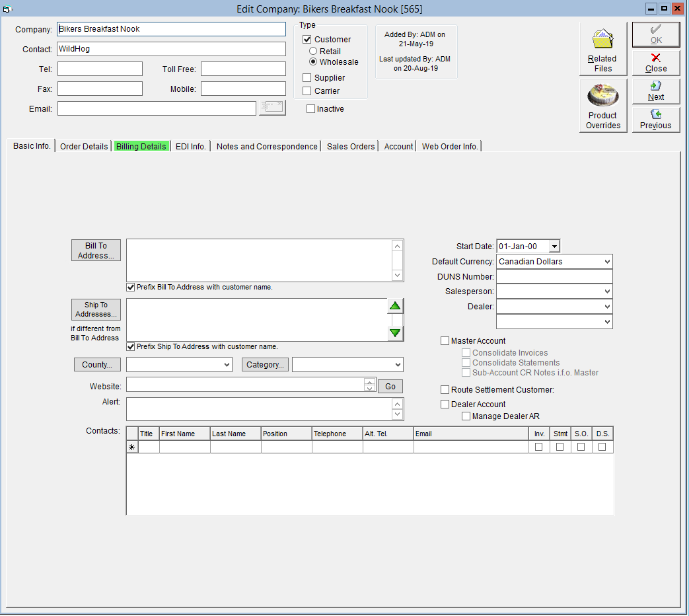The height and width of the screenshot is (616, 689).
Task: Tick Inv. checkbox in new contact row
Action: pyautogui.click(x=539, y=447)
